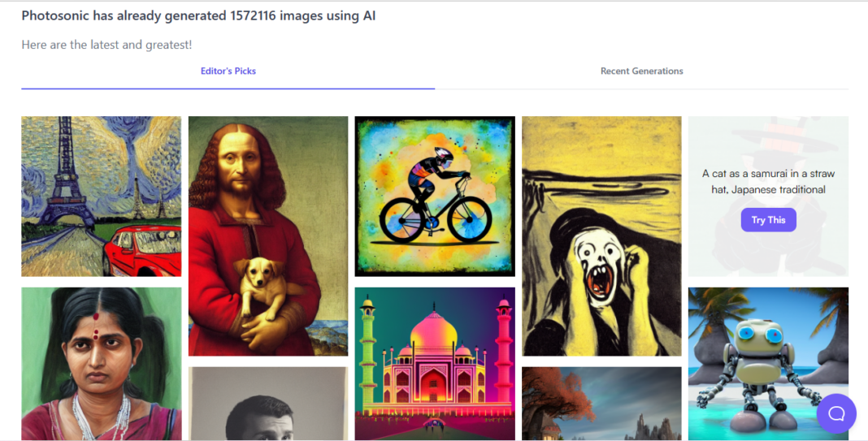Viewport: 868px width, 441px height.
Task: Click the latest and greatest subtitle text
Action: tap(106, 45)
